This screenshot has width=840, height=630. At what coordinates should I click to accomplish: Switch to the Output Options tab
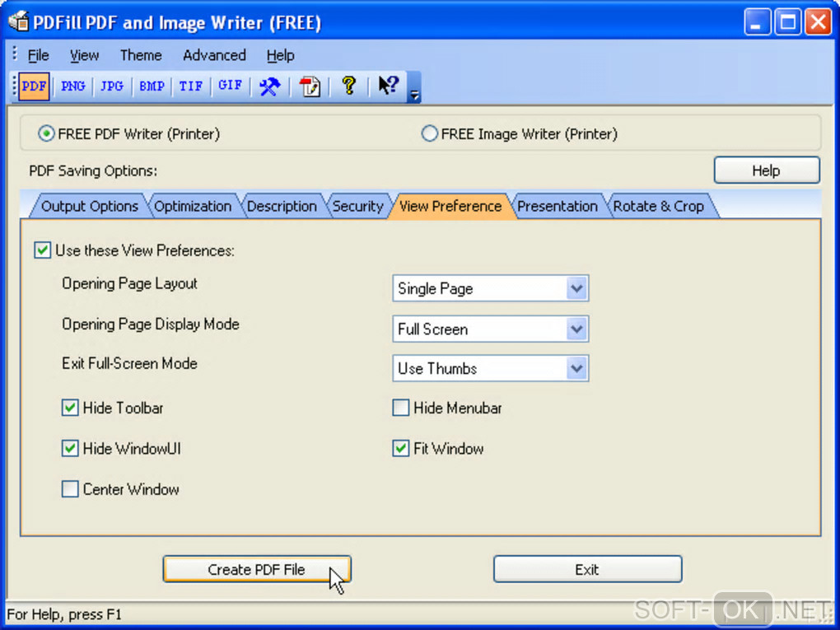coord(90,206)
